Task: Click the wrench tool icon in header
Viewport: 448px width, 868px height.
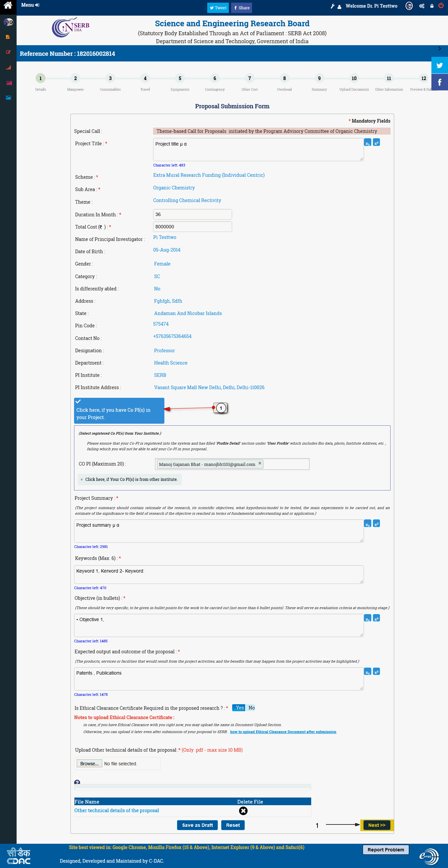Action: point(332,6)
